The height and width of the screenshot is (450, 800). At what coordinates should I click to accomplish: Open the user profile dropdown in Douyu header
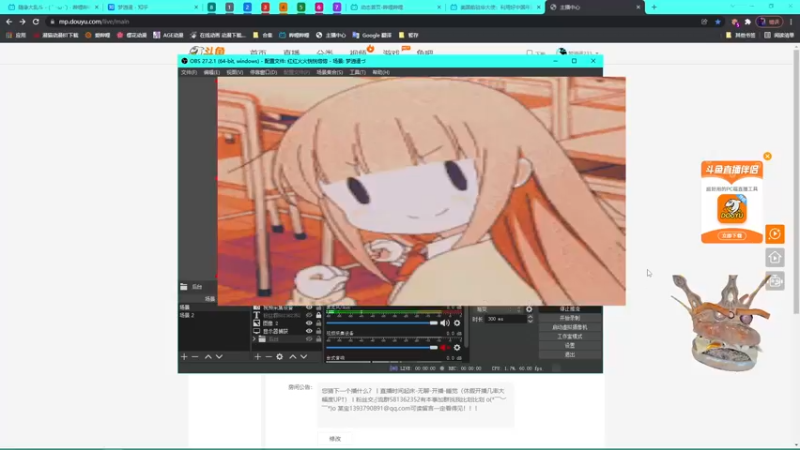click(578, 53)
